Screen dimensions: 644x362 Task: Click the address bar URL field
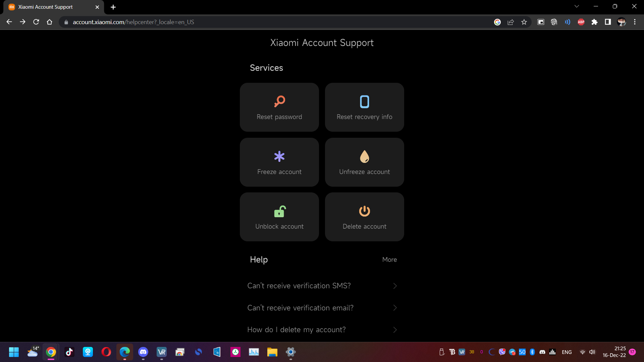pyautogui.click(x=235, y=22)
